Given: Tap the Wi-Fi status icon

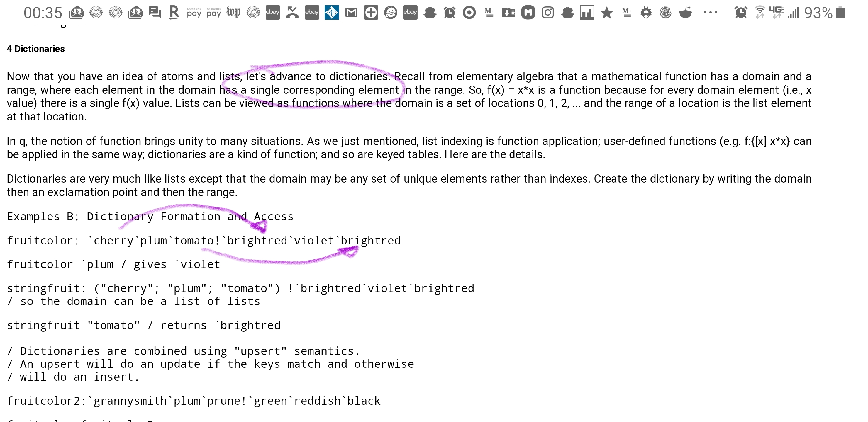Looking at the screenshot, I should click(759, 13).
